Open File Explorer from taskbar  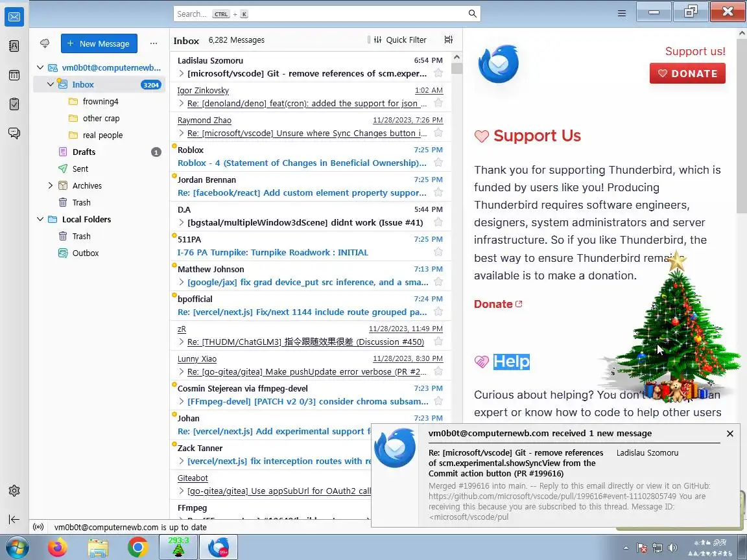click(98, 548)
